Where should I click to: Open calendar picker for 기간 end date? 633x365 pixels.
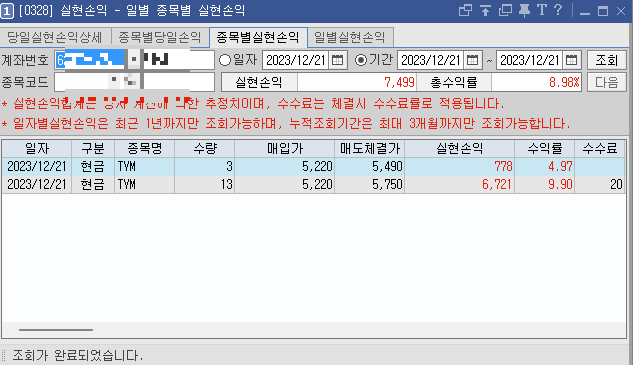(x=571, y=60)
